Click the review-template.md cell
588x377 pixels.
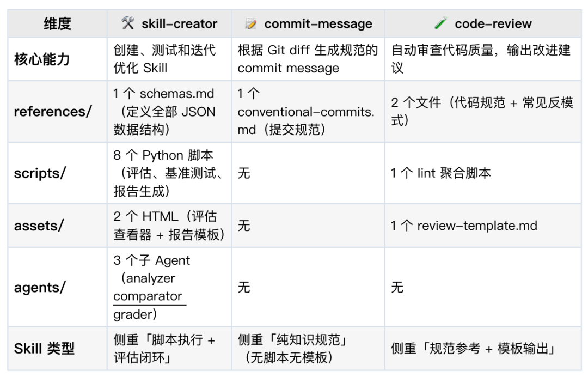pyautogui.click(x=483, y=226)
